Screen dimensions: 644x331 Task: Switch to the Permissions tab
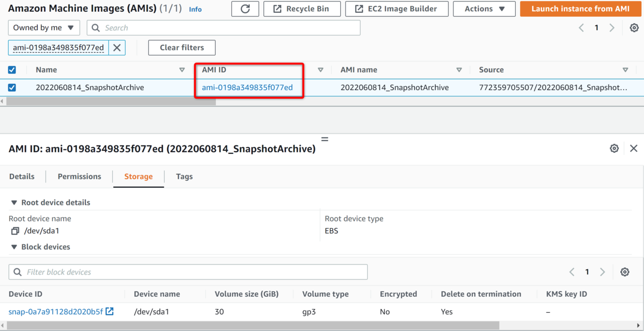coord(79,176)
